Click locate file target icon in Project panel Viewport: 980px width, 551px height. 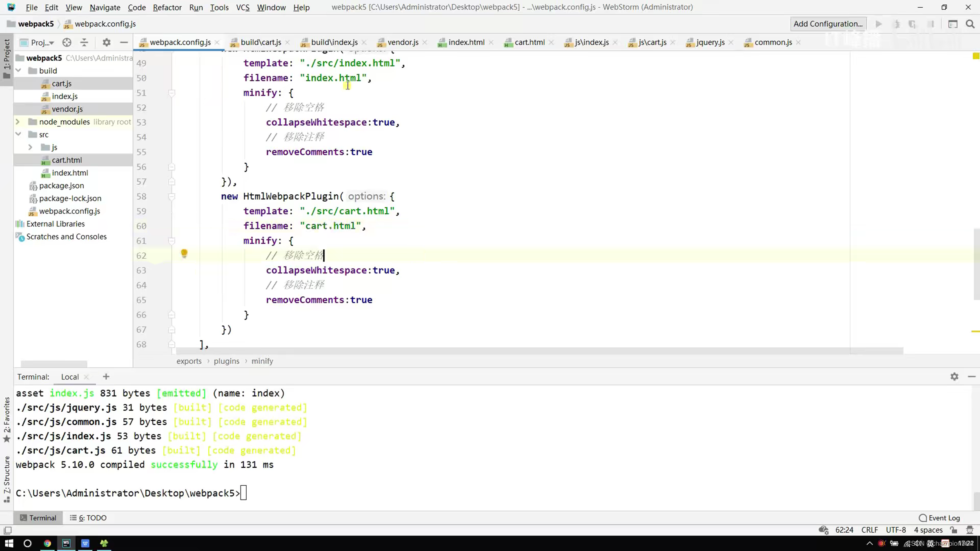(67, 42)
